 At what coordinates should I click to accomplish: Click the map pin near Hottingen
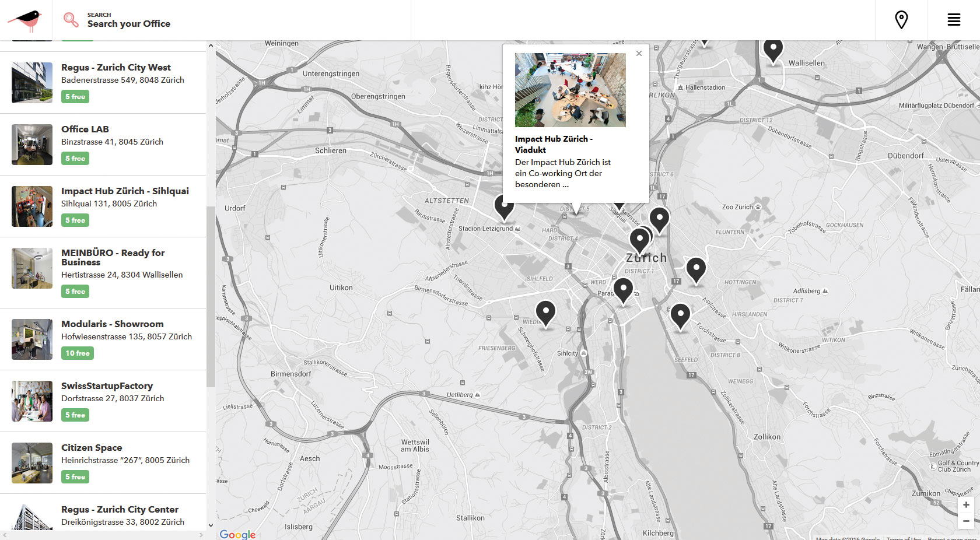tap(696, 271)
